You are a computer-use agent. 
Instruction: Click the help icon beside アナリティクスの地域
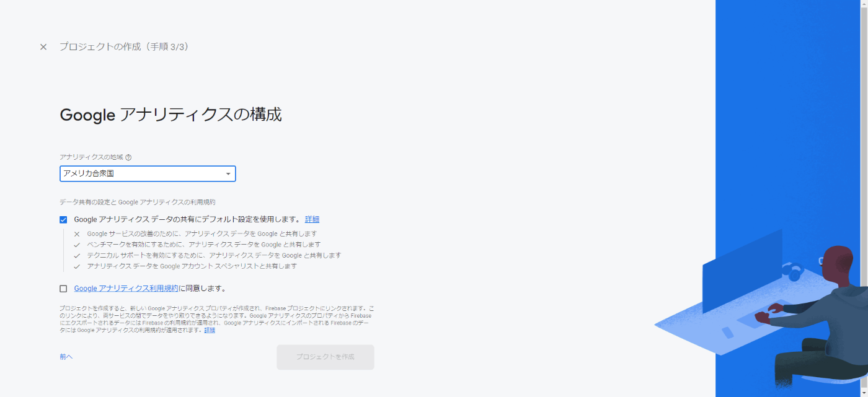coord(128,157)
